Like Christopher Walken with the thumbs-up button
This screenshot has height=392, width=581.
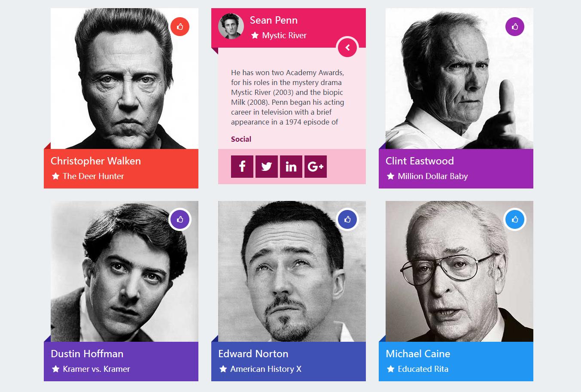tap(180, 27)
